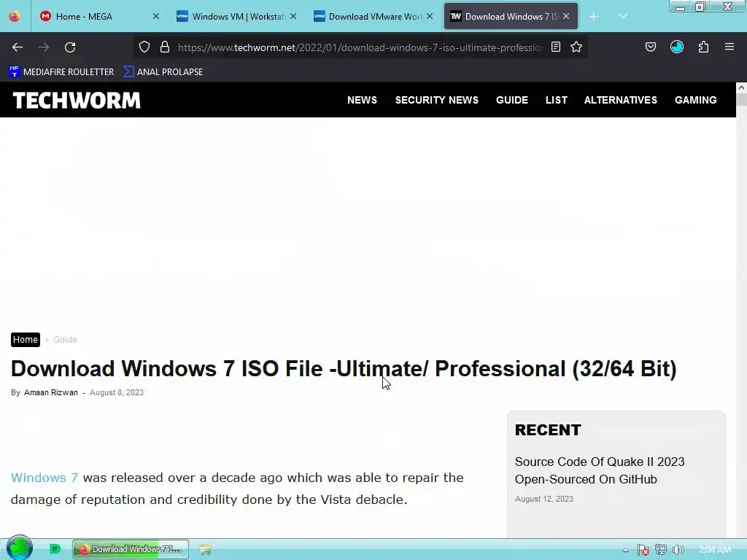Open the ALTERNATIVES menu item
The width and height of the screenshot is (747, 560).
pos(621,100)
